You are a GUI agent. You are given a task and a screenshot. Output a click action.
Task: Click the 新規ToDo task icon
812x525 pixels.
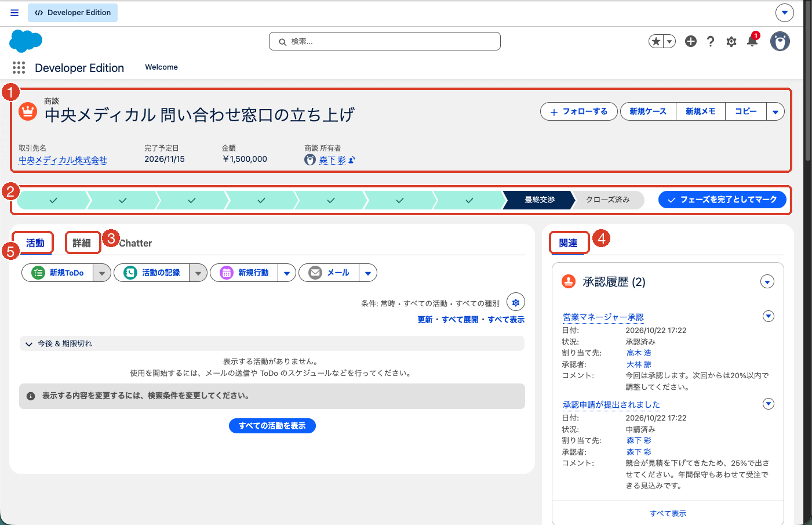tap(38, 273)
